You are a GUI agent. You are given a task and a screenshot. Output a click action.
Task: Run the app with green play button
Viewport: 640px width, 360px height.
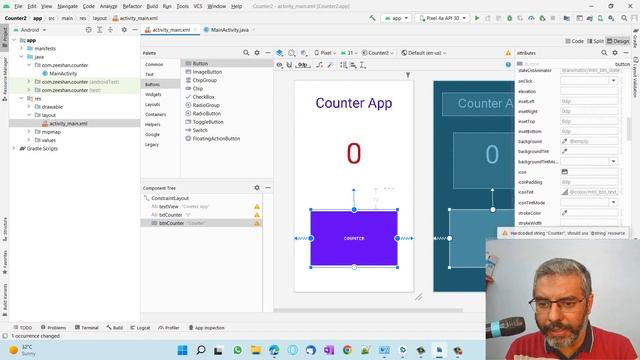(x=477, y=18)
